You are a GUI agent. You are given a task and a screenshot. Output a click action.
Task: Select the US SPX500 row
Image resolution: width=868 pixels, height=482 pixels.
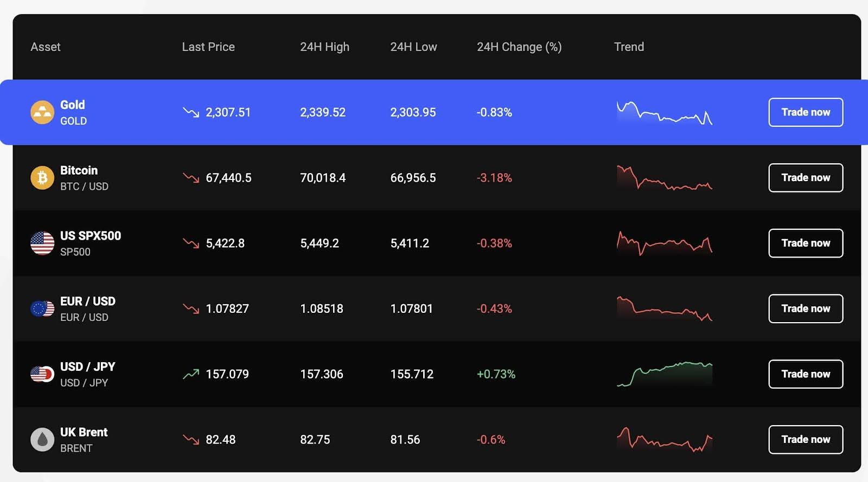point(380,243)
